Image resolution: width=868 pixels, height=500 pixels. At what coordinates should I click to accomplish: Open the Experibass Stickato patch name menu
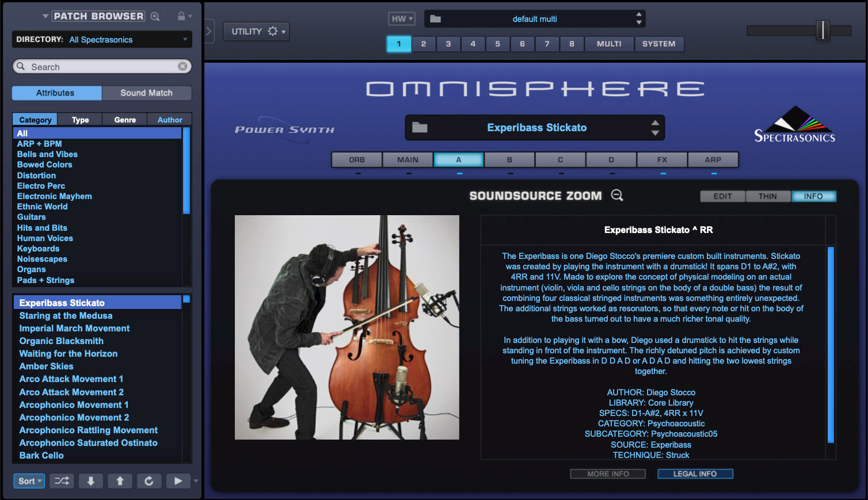coord(536,128)
